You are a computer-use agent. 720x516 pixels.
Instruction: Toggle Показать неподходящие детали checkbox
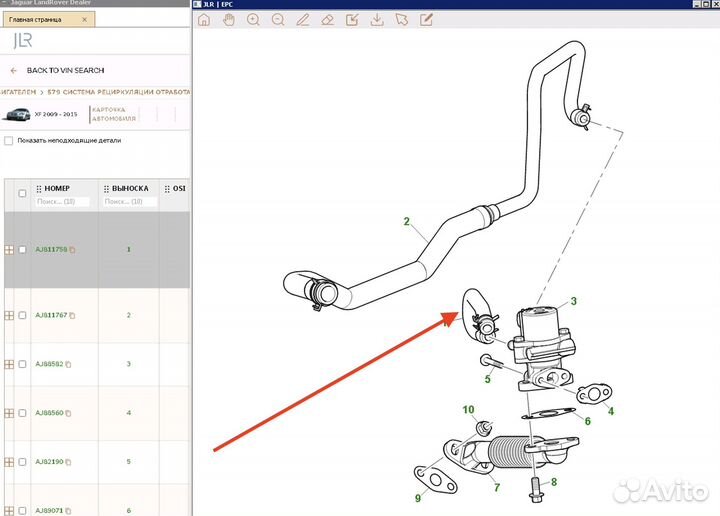[x=8, y=140]
